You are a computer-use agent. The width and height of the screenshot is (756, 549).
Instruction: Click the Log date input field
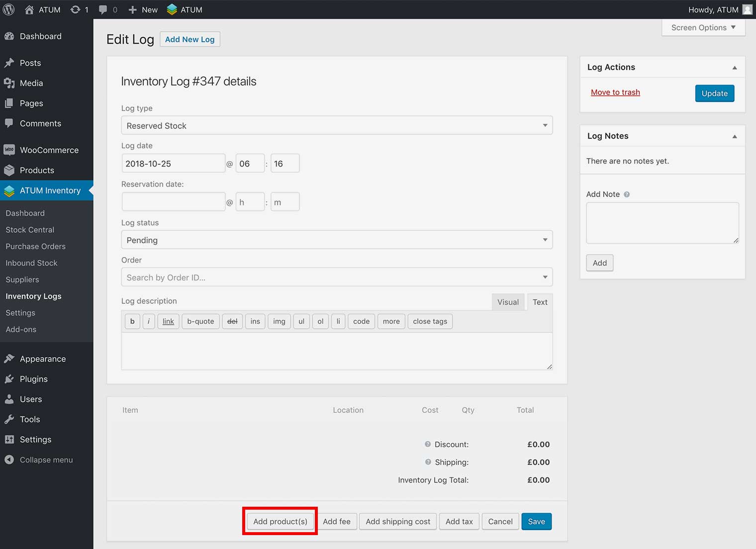coord(173,164)
